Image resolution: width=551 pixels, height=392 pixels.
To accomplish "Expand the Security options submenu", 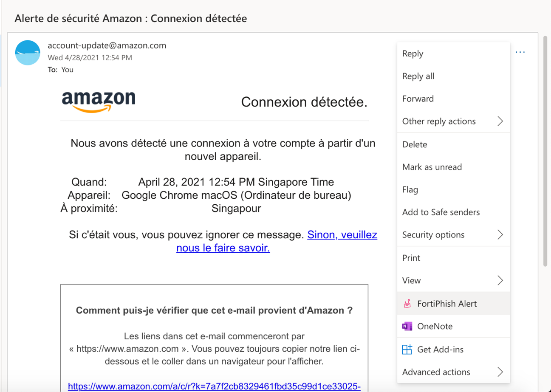I will tap(500, 235).
